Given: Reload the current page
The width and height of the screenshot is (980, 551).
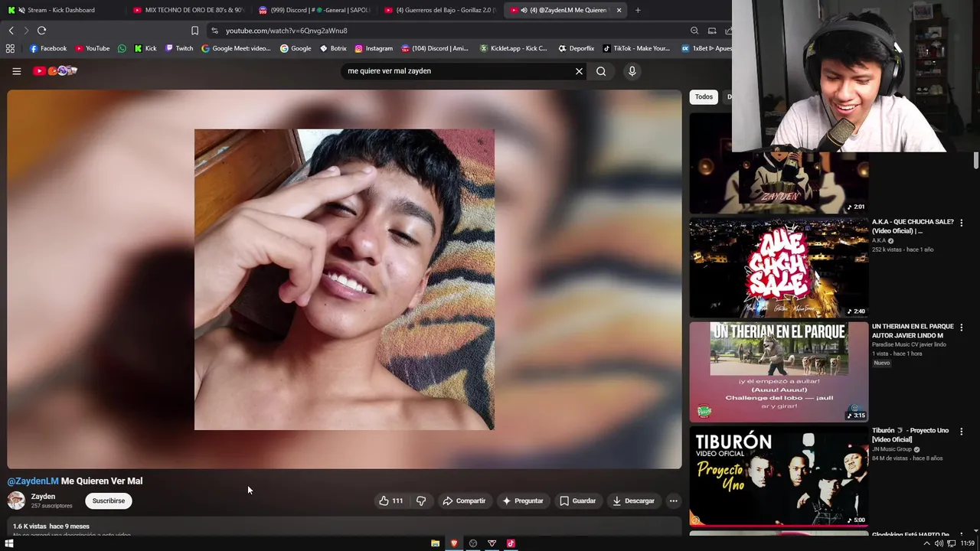Looking at the screenshot, I should click(x=41, y=31).
